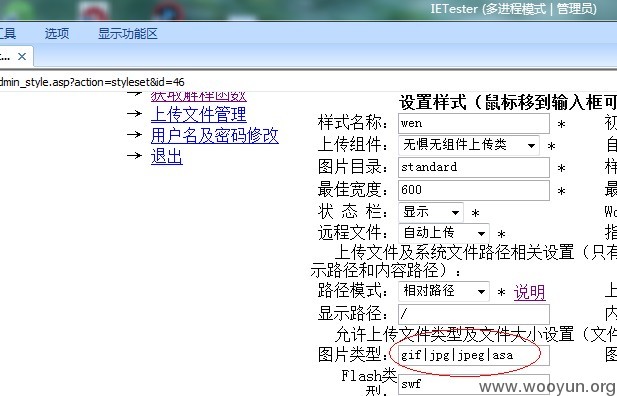Open the 选项 menu
The height and width of the screenshot is (396, 617).
(57, 33)
